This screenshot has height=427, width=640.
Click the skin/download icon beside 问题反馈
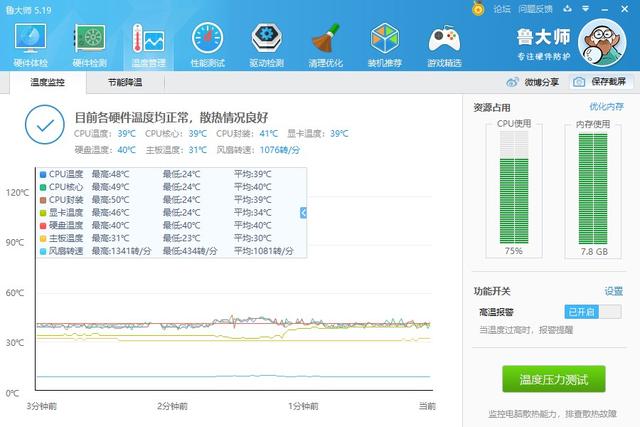coord(567,9)
